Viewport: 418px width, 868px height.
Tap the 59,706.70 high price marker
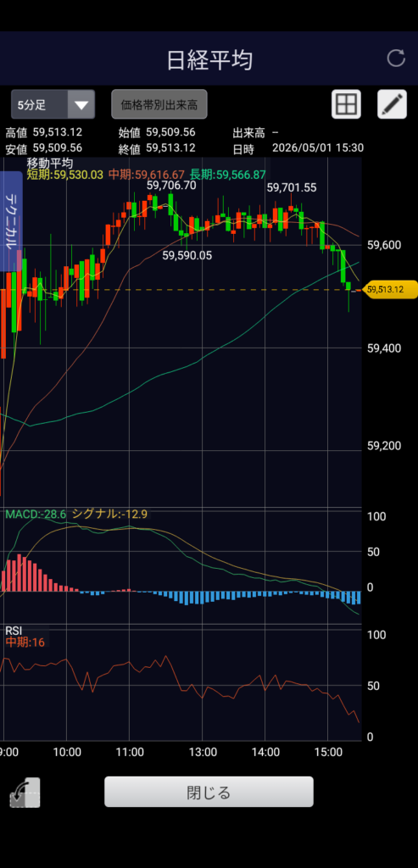pos(171,186)
